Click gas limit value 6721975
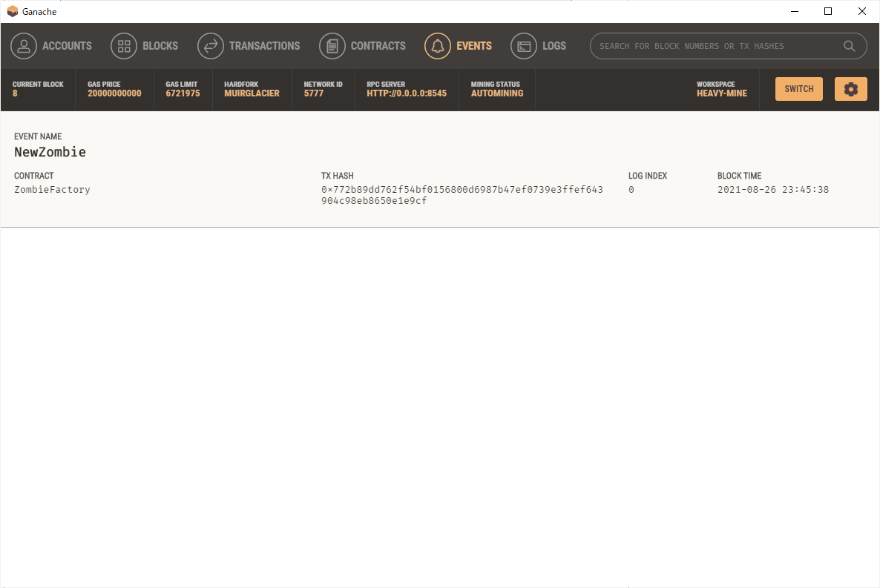Screen dimensions: 880x588 [183, 93]
